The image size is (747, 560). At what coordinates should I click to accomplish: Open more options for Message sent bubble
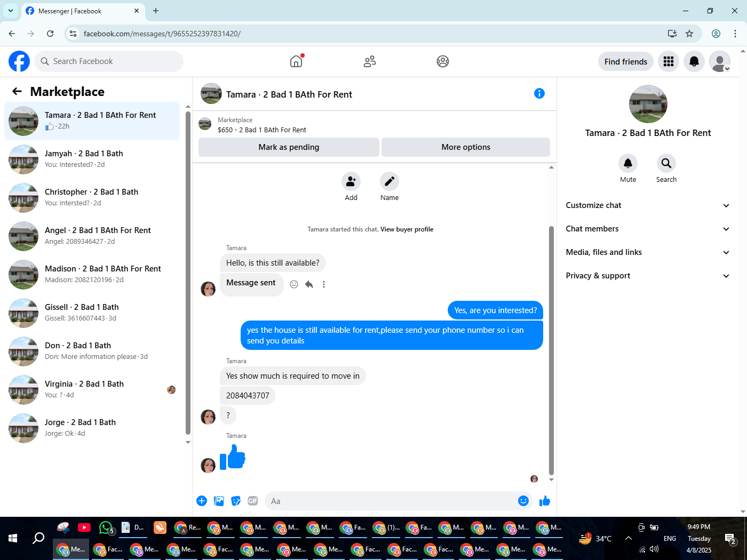coord(324,284)
